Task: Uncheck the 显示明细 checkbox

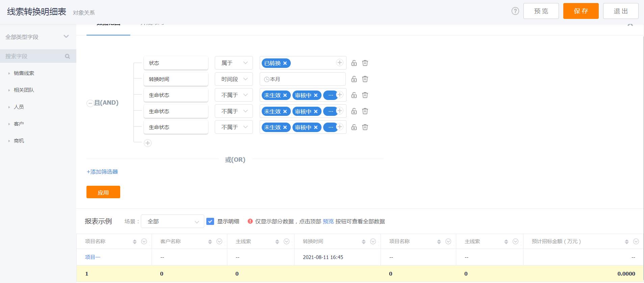Action: tap(210, 222)
